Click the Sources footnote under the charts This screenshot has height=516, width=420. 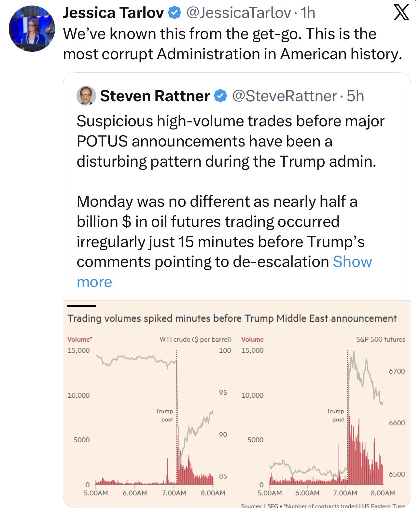pyautogui.click(x=323, y=506)
